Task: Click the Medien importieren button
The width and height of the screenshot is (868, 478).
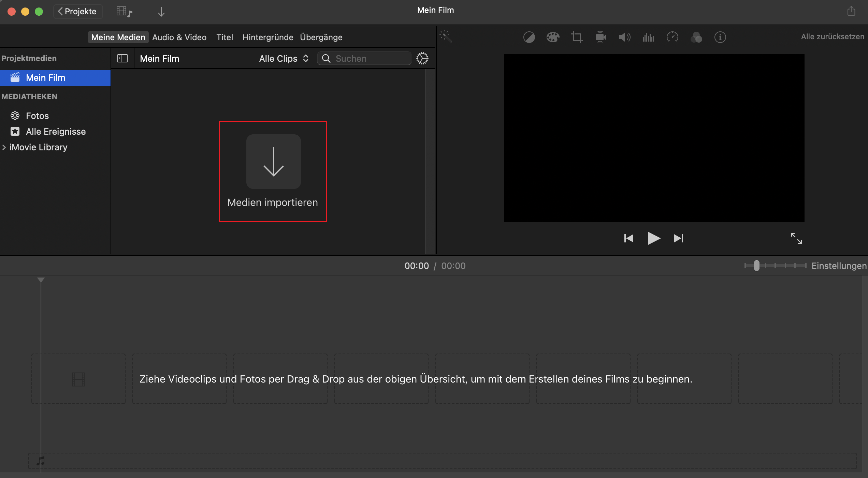Action: point(273,170)
